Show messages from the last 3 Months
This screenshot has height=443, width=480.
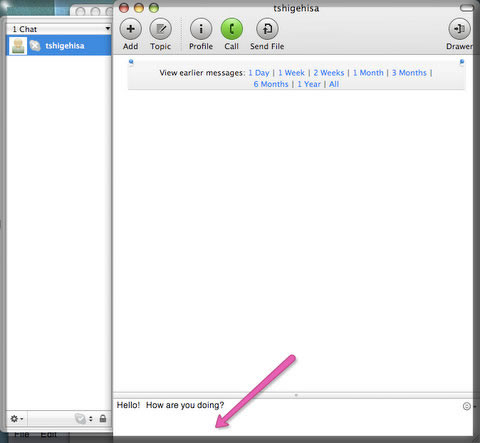click(409, 73)
